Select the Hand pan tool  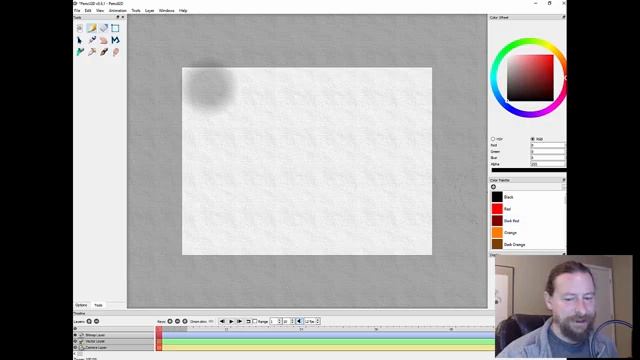coord(104,40)
